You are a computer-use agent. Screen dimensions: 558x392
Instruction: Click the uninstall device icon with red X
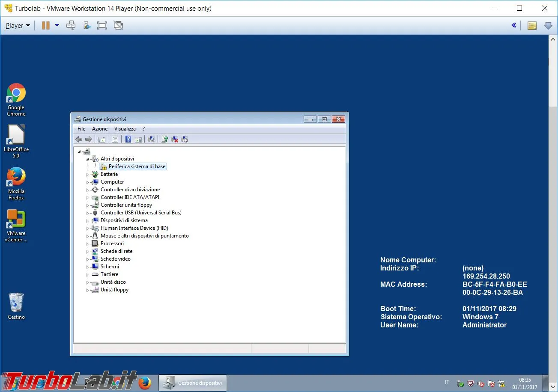(175, 139)
